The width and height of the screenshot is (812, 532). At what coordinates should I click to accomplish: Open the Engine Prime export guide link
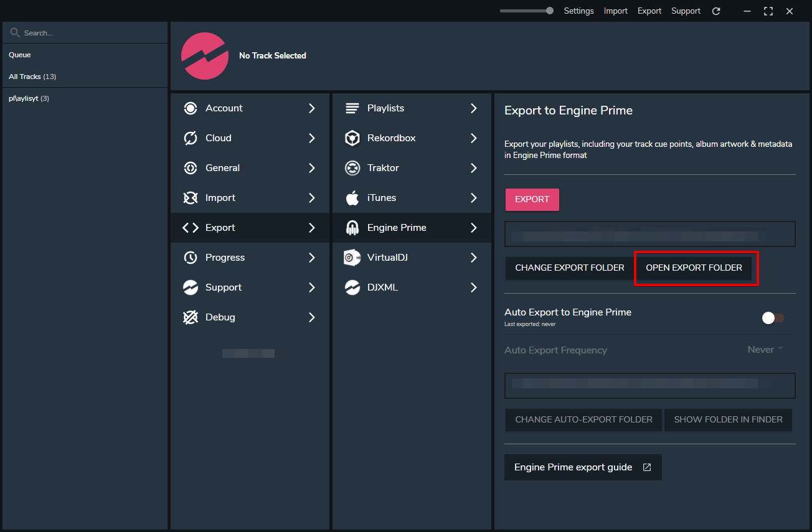[x=583, y=467]
